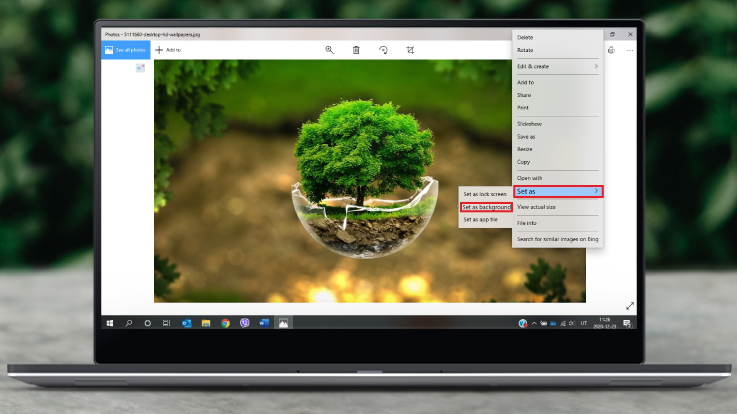The image size is (737, 414).
Task: Open Microsoft Word from the taskbar
Action: click(x=264, y=323)
